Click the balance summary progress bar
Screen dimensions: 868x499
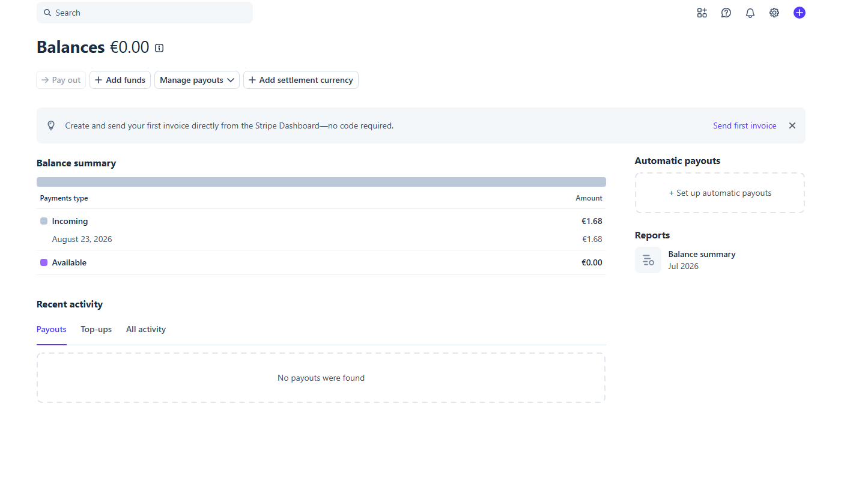[321, 182]
